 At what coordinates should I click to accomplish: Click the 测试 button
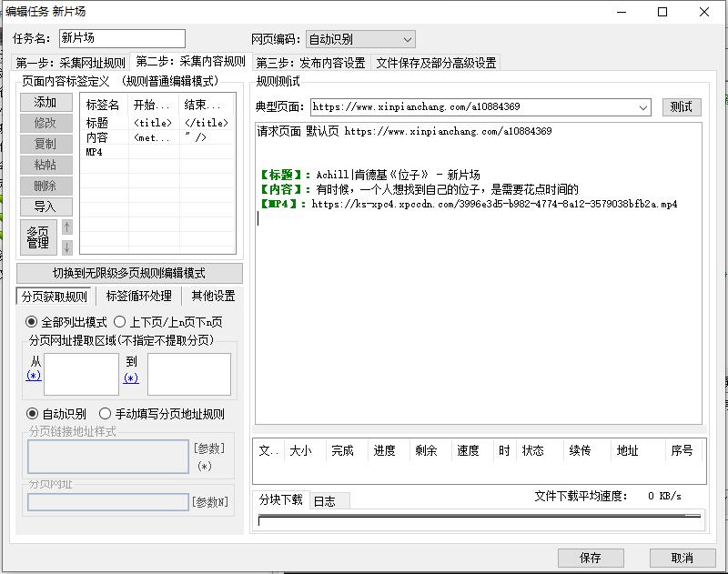coord(681,107)
